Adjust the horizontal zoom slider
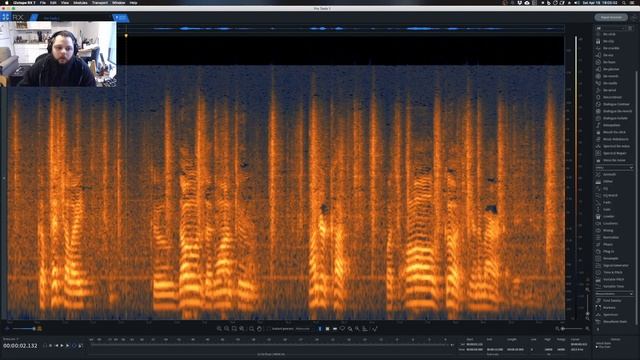The height and width of the screenshot is (360, 640). click(x=572, y=329)
